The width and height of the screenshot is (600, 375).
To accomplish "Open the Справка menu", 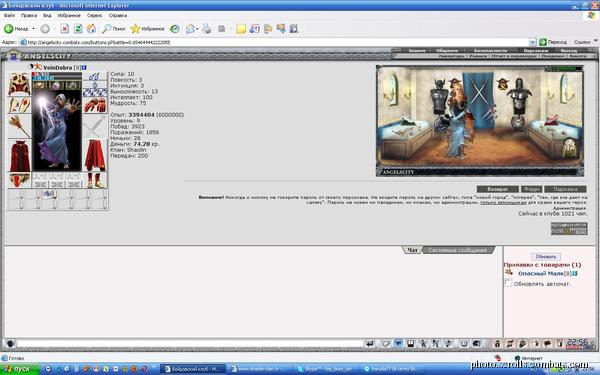I will (118, 15).
